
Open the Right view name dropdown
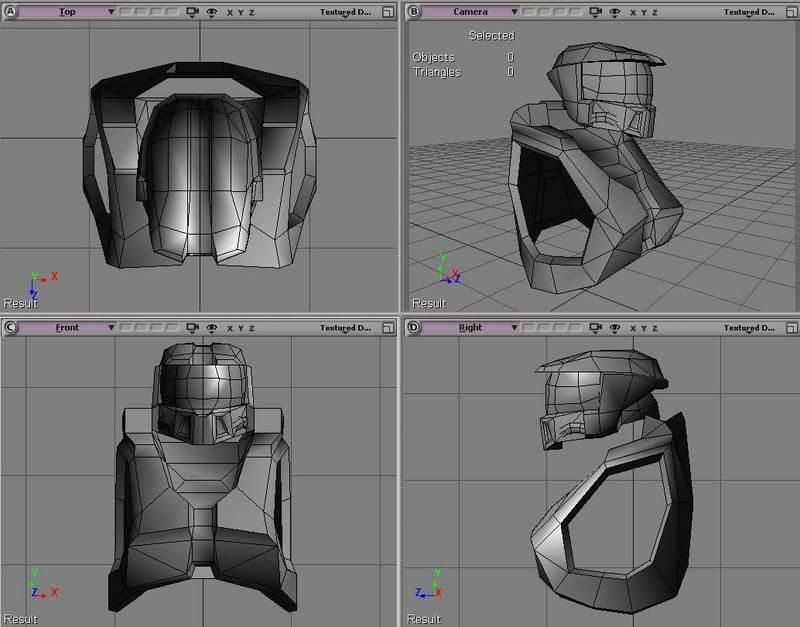point(470,327)
